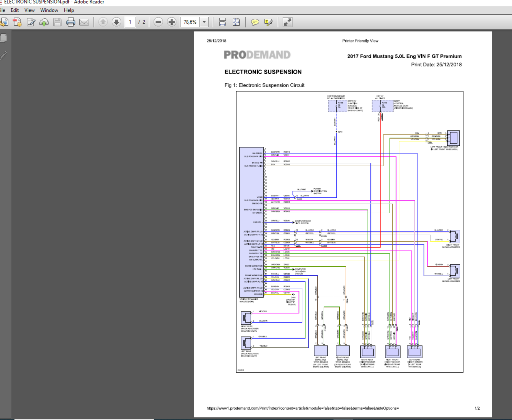Open the Page Thumbnails side panel
512x420 pixels.
click(3, 38)
